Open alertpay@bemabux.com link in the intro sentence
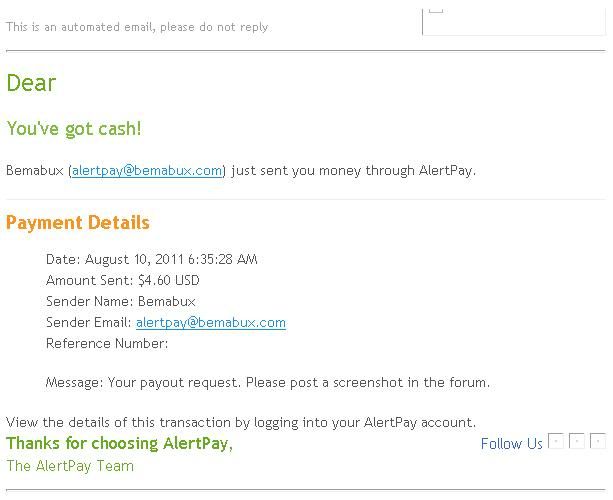This screenshot has width=613, height=500. pyautogui.click(x=147, y=171)
